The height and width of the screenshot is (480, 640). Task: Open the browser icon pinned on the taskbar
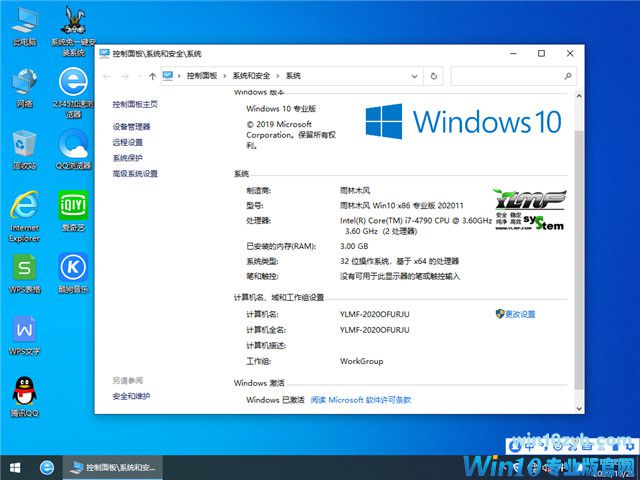coord(47,468)
